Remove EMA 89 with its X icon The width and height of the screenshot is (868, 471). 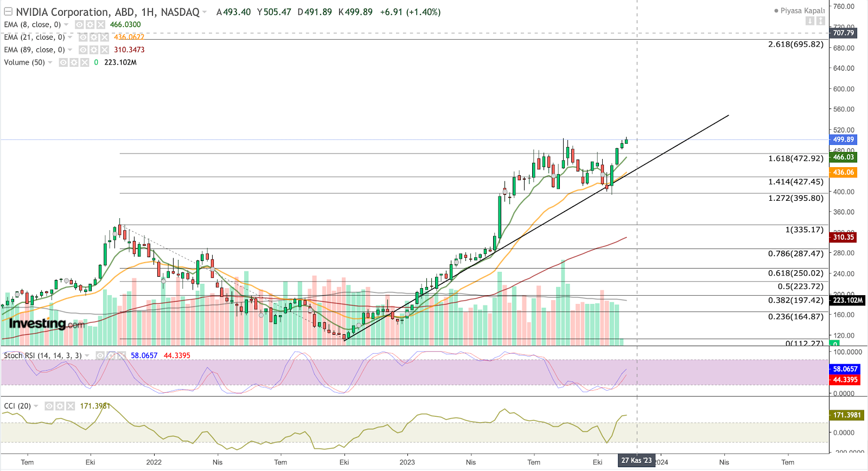105,49
